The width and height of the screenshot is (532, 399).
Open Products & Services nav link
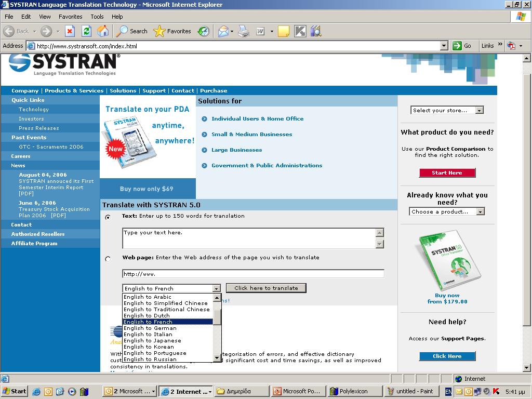tap(74, 90)
